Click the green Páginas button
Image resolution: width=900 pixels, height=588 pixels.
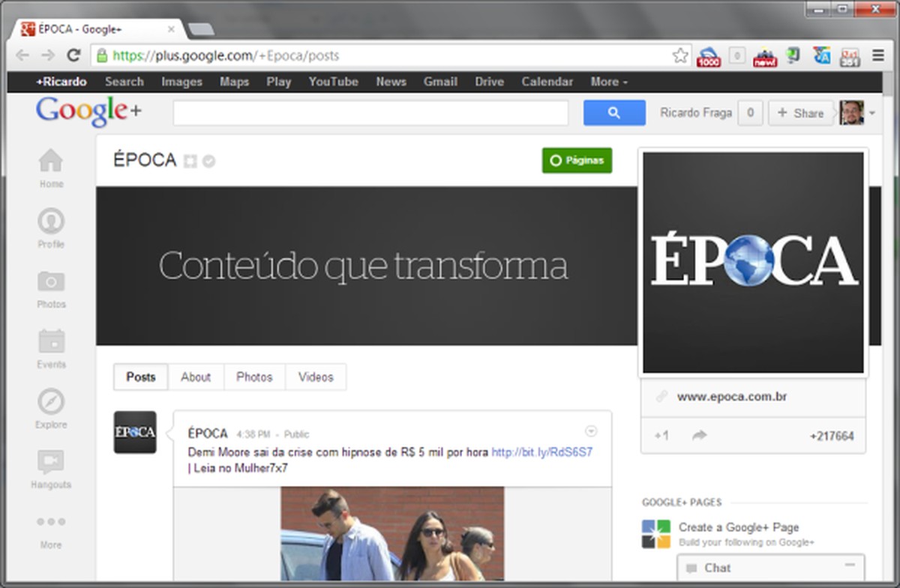[577, 160]
